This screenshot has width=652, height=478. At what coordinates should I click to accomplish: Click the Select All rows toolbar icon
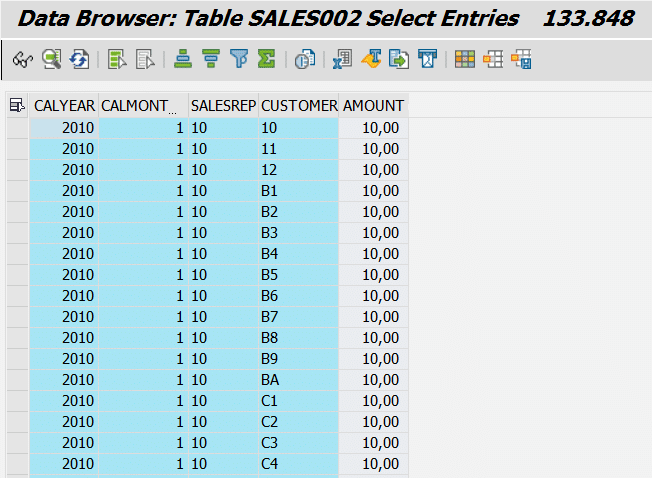[117, 60]
